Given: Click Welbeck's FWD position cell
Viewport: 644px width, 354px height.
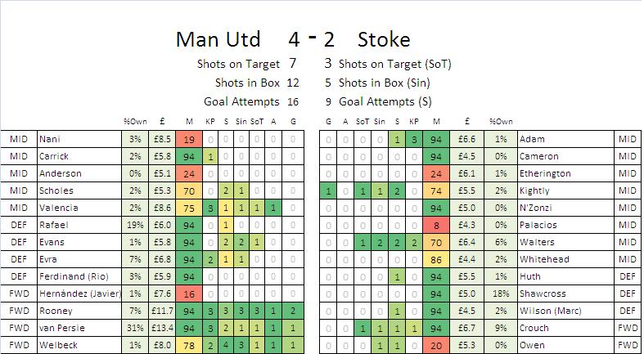Looking at the screenshot, I should click(x=18, y=346).
